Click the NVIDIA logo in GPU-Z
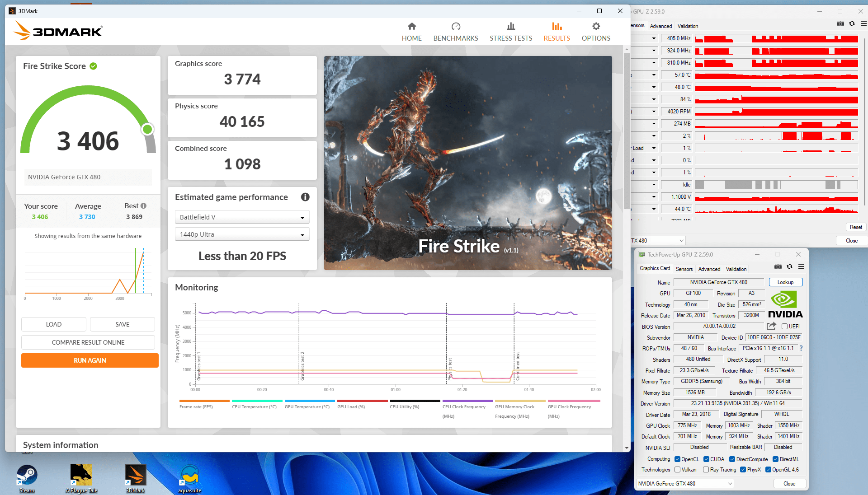This screenshot has height=495, width=868. 785,305
